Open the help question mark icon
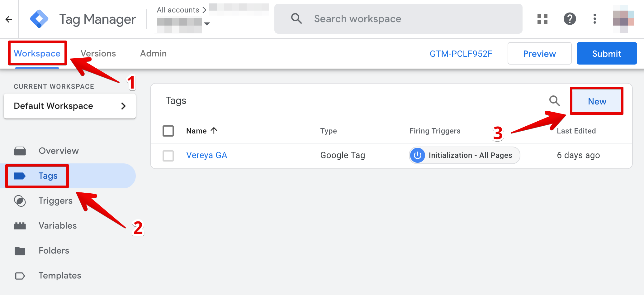 [570, 19]
